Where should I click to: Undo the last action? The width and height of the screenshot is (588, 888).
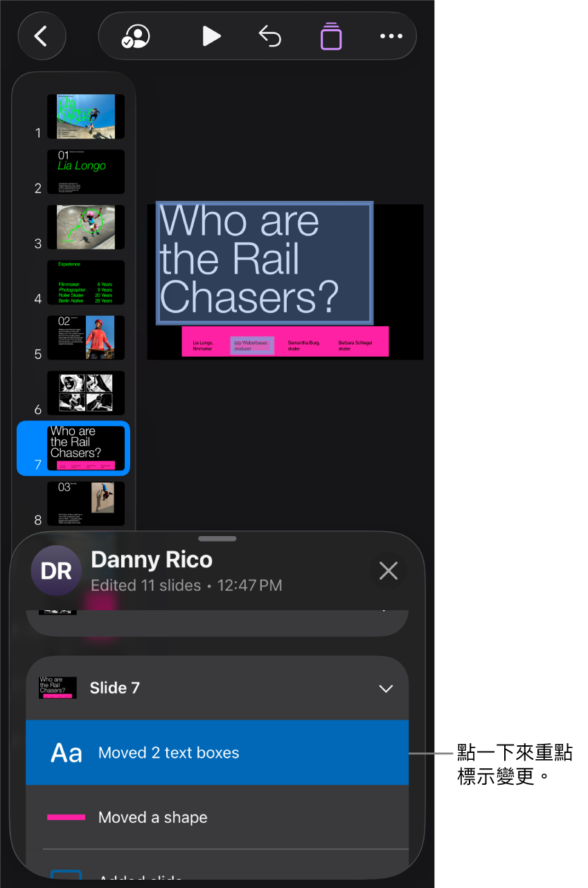pyautogui.click(x=270, y=36)
